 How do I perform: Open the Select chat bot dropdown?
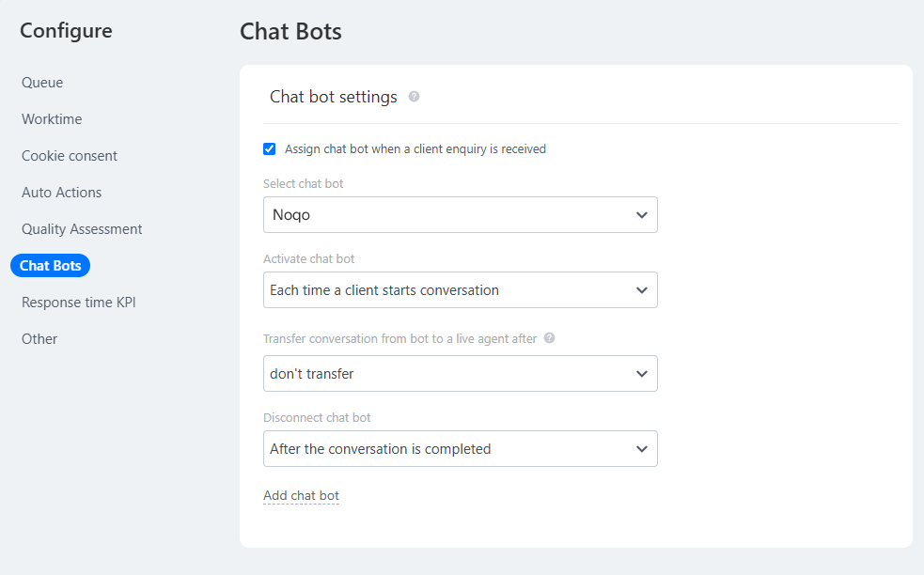coord(460,214)
